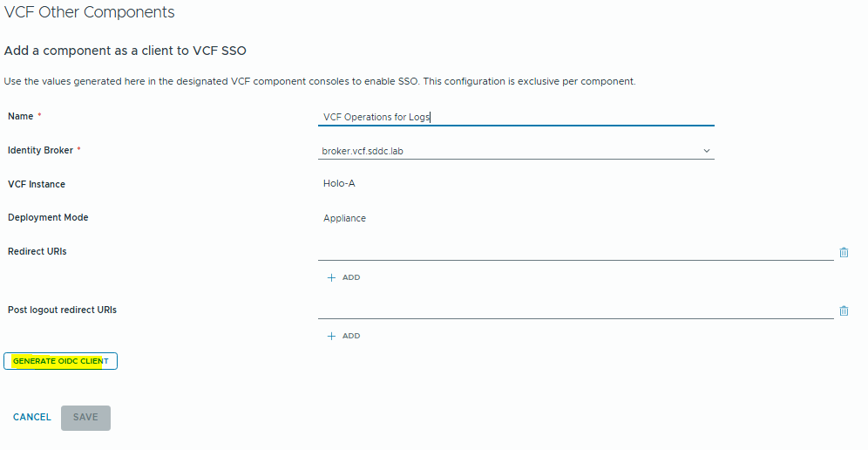Viewport: 868px width, 450px height.
Task: Click trash icon for Post logout redirect URIs
Action: click(844, 310)
